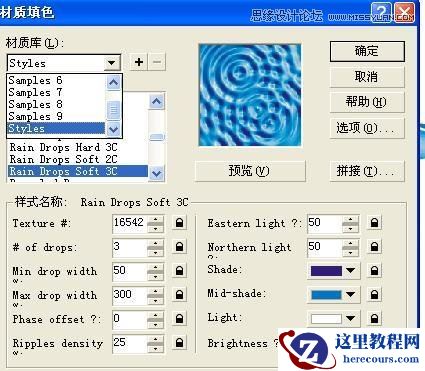
Task: Click the Ripples density input field
Action: [130, 343]
